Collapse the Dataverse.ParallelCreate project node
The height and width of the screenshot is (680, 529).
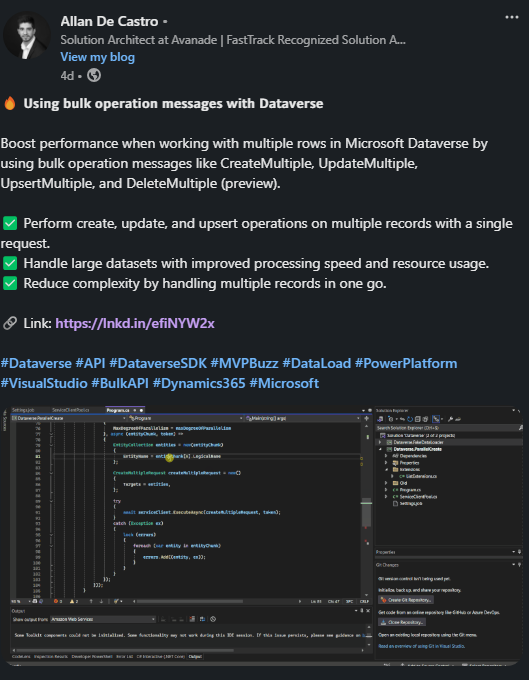coord(380,449)
